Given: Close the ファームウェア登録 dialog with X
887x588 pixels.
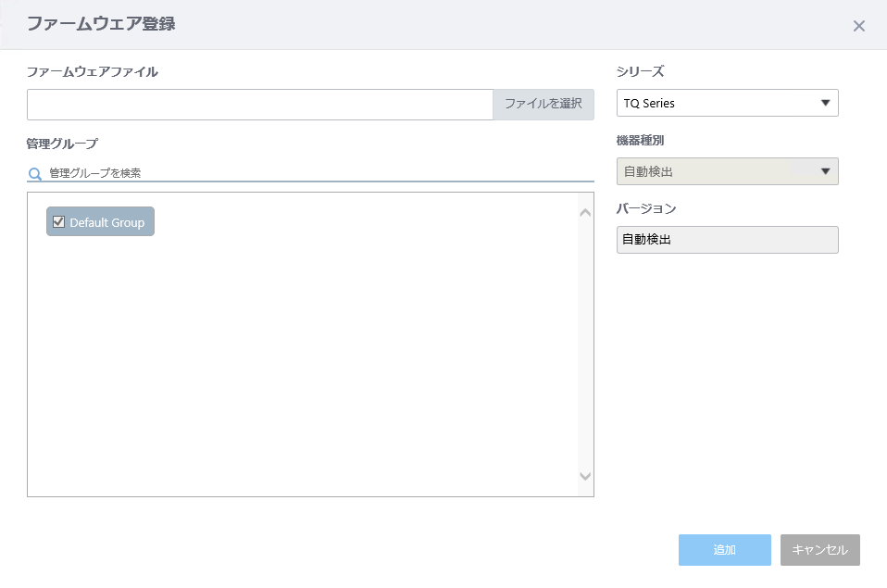Looking at the screenshot, I should pos(858,26).
